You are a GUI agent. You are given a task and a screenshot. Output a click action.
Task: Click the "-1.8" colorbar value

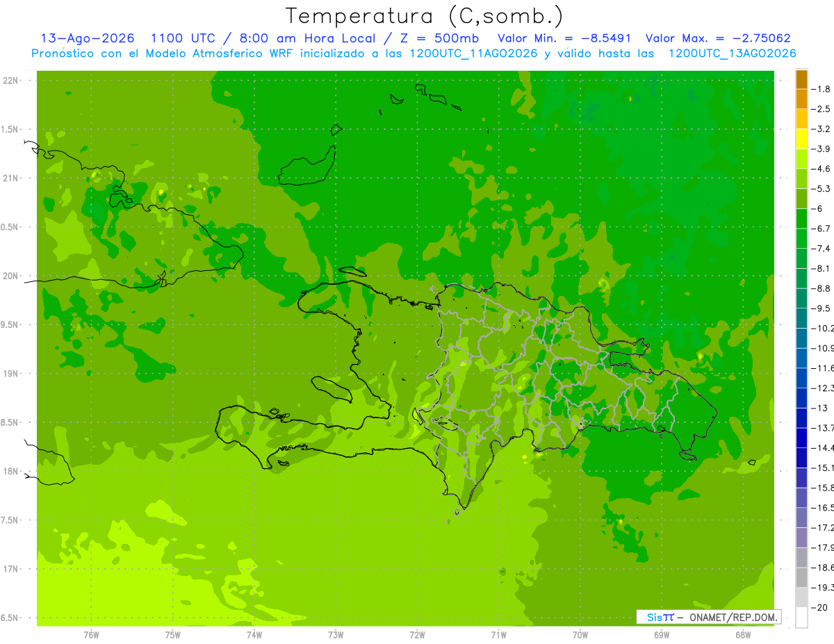[821, 89]
